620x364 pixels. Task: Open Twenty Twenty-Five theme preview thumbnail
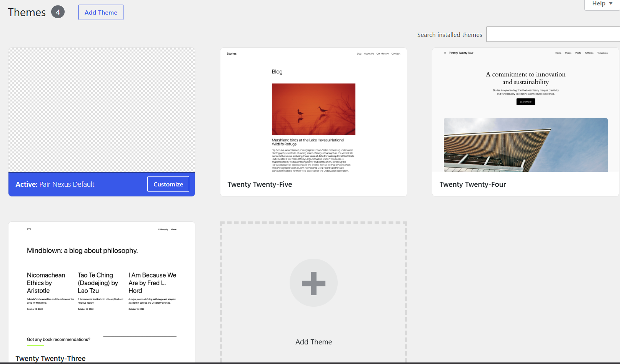[313, 110]
